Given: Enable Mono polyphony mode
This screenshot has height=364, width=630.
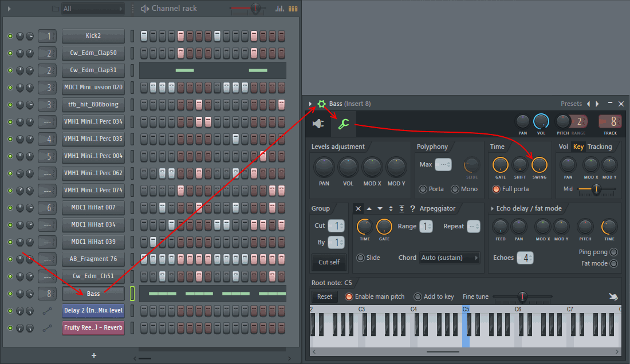Looking at the screenshot, I should (x=455, y=189).
